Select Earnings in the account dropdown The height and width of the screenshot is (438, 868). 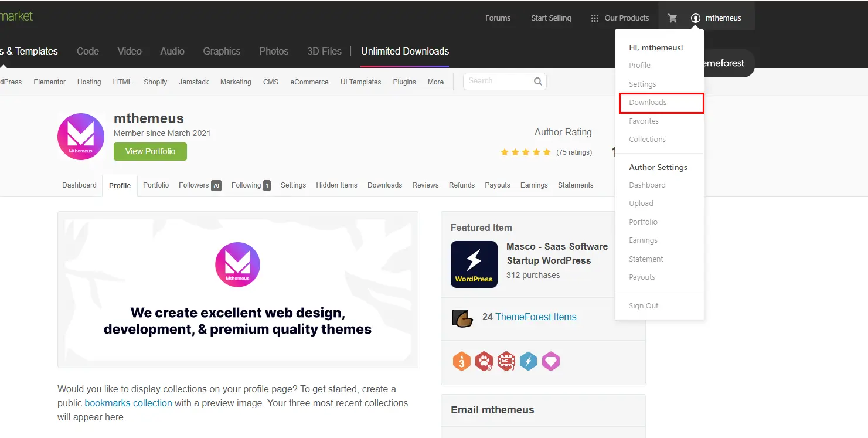(643, 240)
